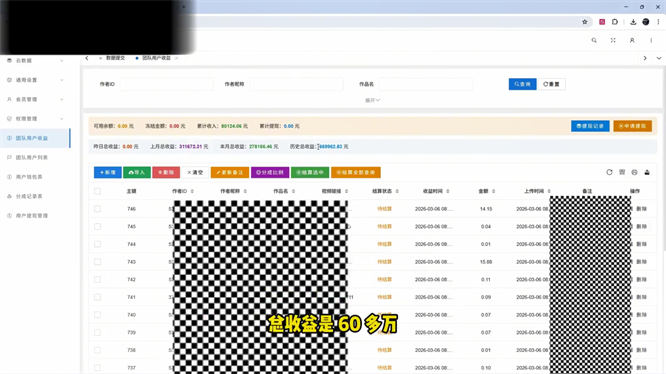Tick the checkbox for row 743

[98, 262]
